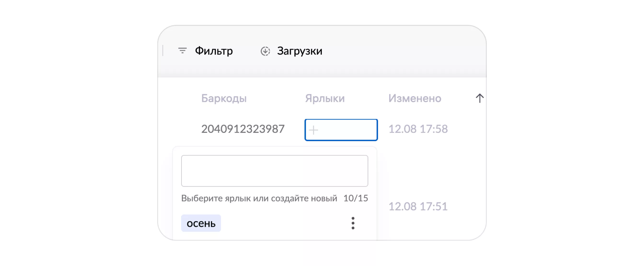Sort by the Баркоды column header
Viewport: 644px width, 266px height.
coord(224,98)
